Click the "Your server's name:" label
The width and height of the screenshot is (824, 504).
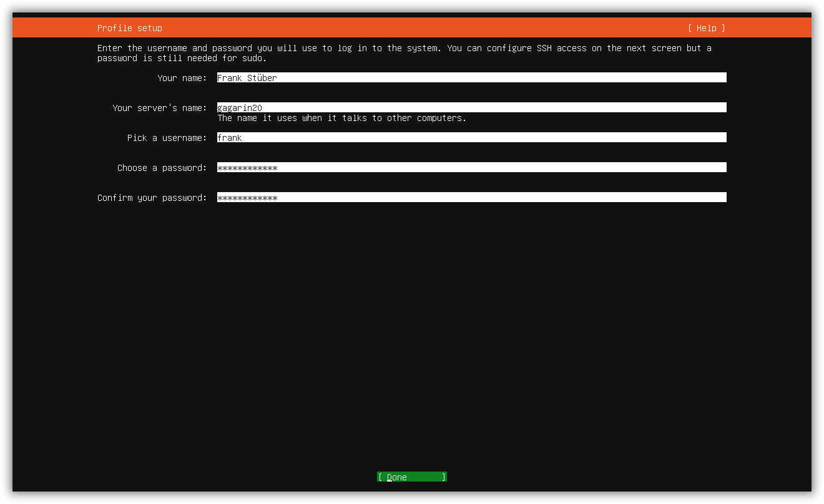click(160, 108)
